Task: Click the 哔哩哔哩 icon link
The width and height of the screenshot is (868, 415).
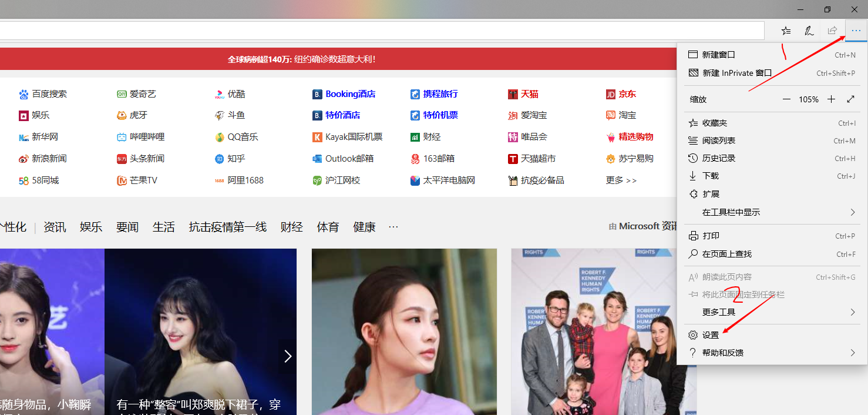Action: coord(122,137)
